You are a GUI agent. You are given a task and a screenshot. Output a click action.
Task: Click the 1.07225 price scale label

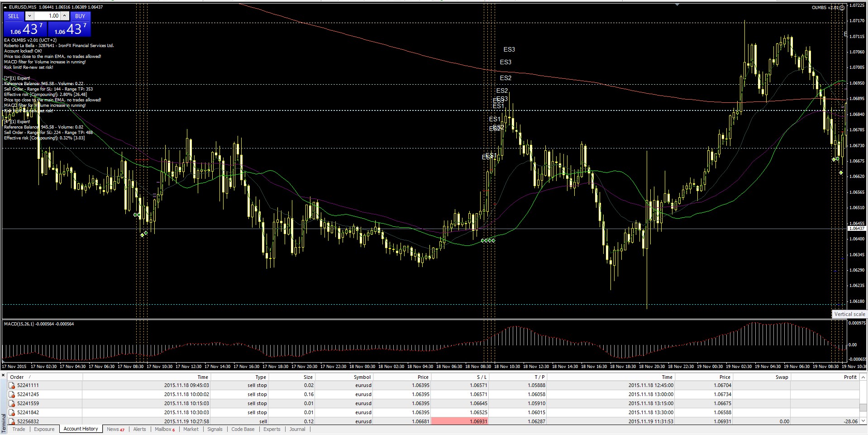[x=857, y=5]
